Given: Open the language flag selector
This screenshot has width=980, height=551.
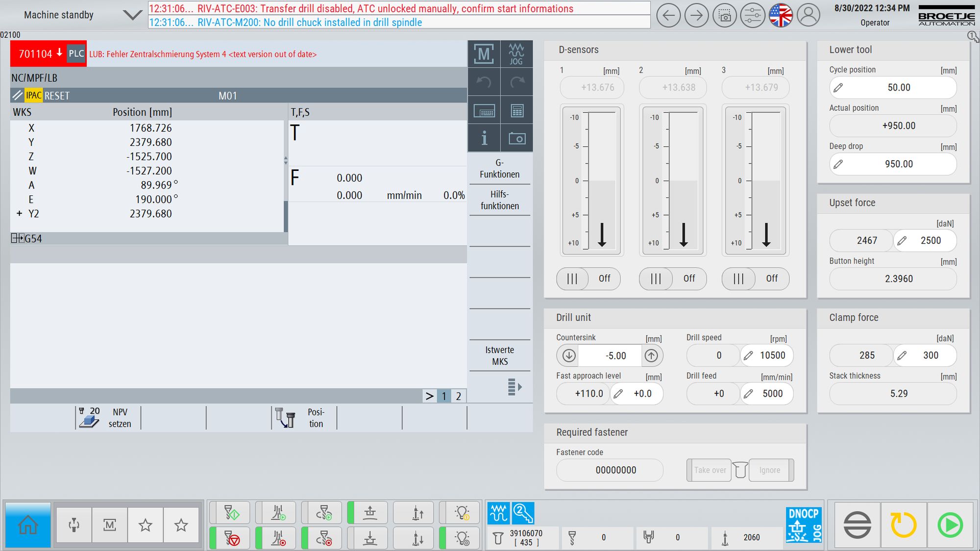Looking at the screenshot, I should tap(781, 16).
